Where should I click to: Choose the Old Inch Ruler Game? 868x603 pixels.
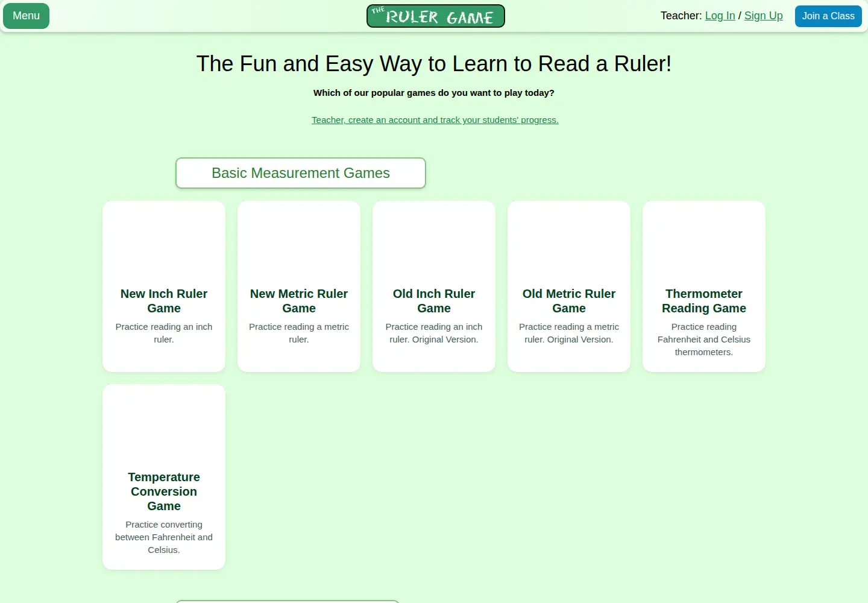434,286
